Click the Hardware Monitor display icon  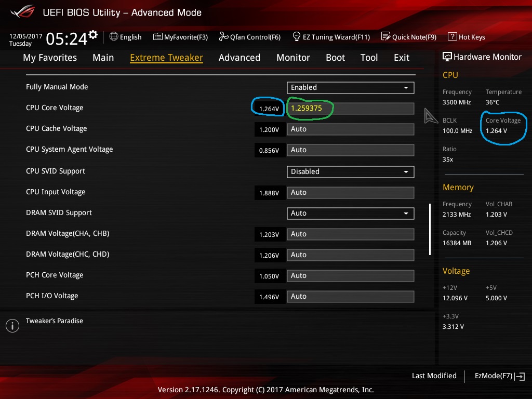pos(447,57)
